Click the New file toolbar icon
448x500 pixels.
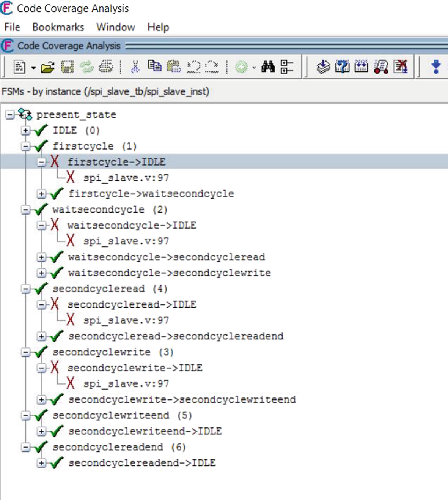(x=20, y=67)
